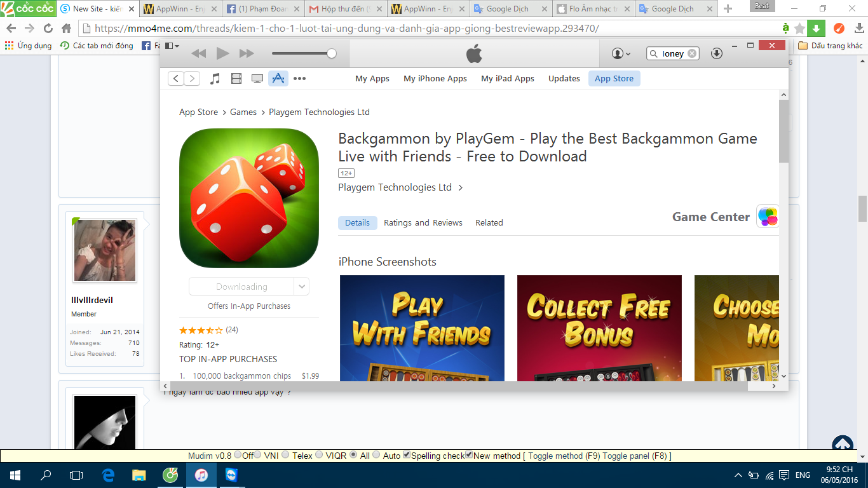Expand the Playgem Technologies Ltd developer chevron
868x488 pixels.
pyautogui.click(x=461, y=187)
